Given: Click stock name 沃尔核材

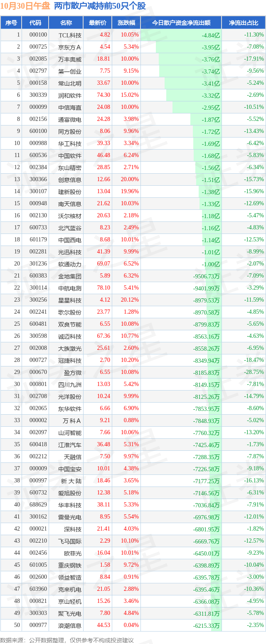Looking at the screenshot, I should pyautogui.click(x=70, y=216).
